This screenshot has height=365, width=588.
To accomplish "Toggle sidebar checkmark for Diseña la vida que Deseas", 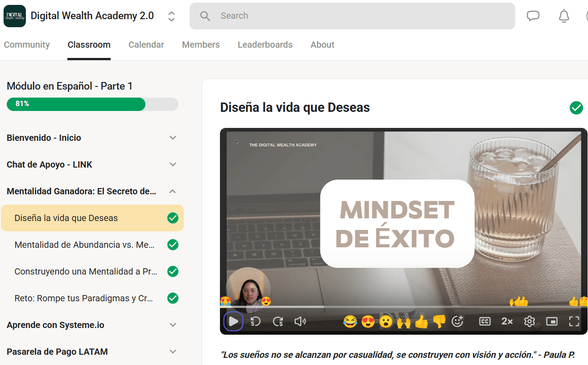I will pyautogui.click(x=173, y=218).
